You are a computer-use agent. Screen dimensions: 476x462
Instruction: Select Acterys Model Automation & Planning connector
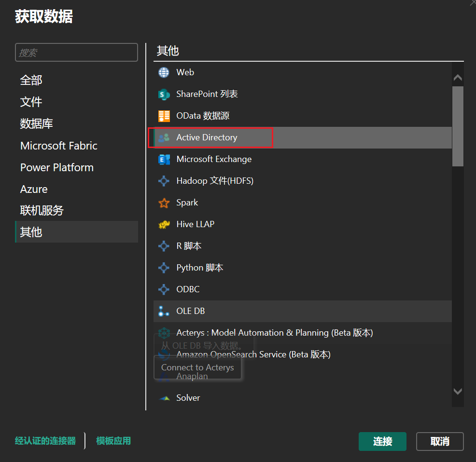pos(303,333)
